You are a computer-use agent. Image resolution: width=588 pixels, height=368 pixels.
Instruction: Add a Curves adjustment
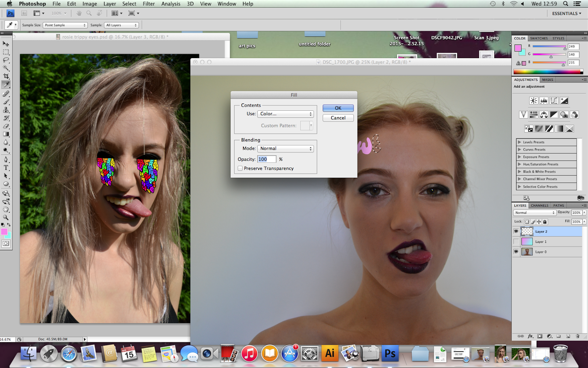pyautogui.click(x=554, y=100)
